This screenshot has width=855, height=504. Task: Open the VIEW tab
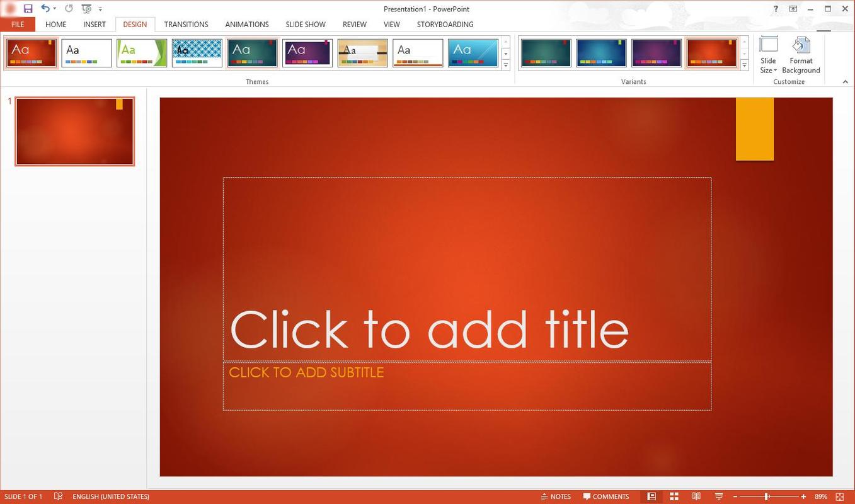(392, 25)
